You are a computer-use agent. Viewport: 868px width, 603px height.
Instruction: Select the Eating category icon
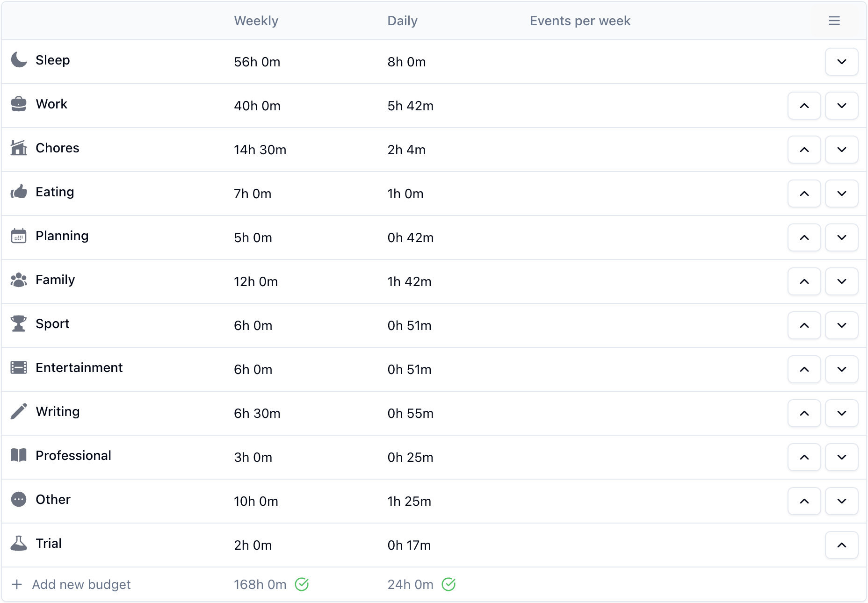(x=18, y=192)
